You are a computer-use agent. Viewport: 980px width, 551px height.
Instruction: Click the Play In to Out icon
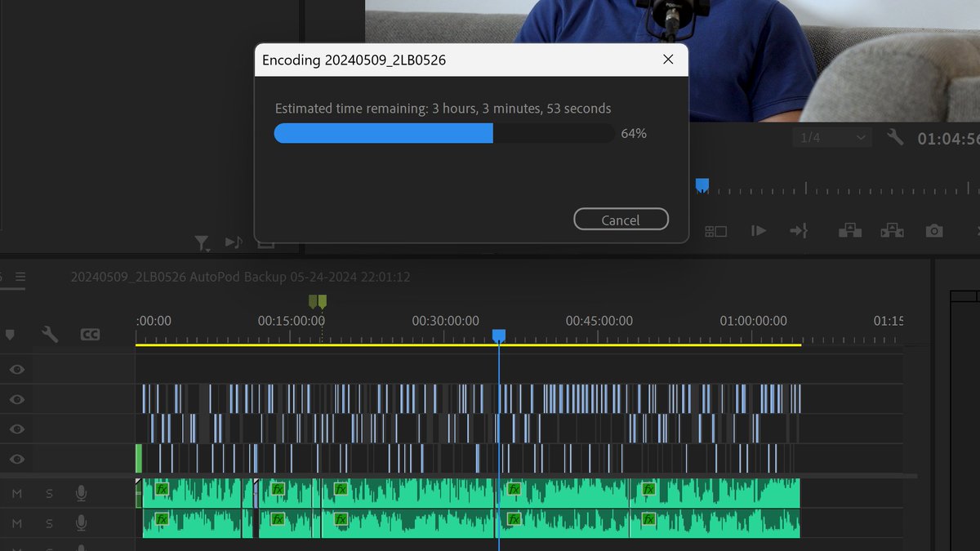(758, 231)
